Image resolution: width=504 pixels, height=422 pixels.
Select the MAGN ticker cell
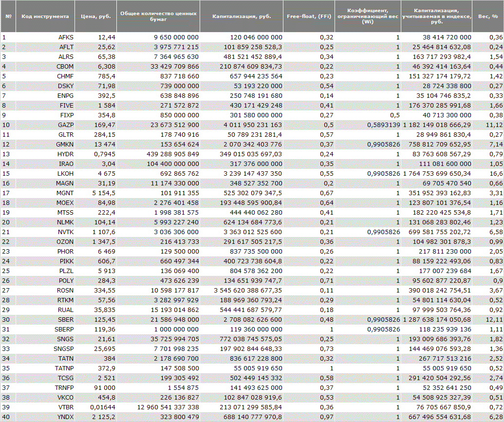(x=45, y=183)
